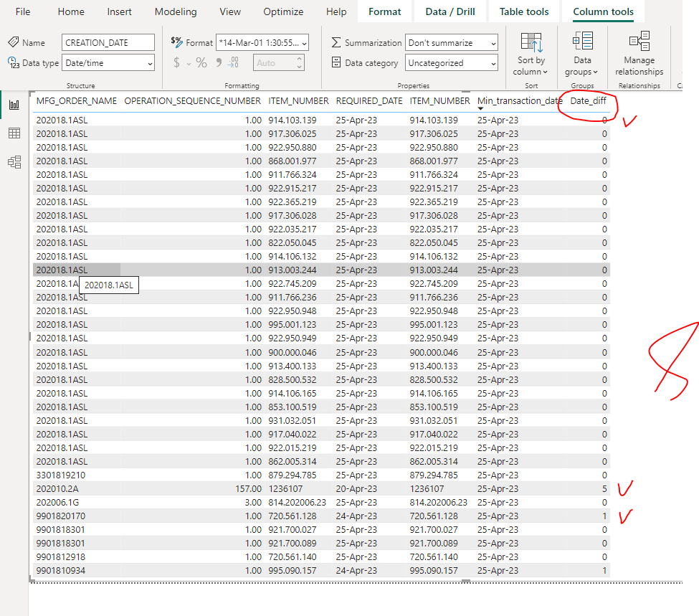Image resolution: width=699 pixels, height=616 pixels.
Task: Click first ITEM_NUMBER column header
Action: (298, 101)
